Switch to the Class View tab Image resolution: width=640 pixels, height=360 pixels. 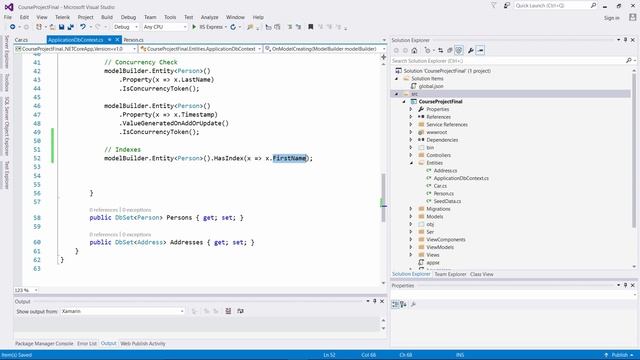pos(482,274)
